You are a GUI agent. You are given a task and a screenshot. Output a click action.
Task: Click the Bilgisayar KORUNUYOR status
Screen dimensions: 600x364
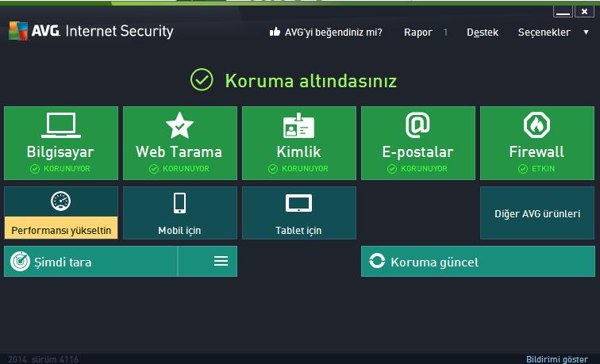60,169
